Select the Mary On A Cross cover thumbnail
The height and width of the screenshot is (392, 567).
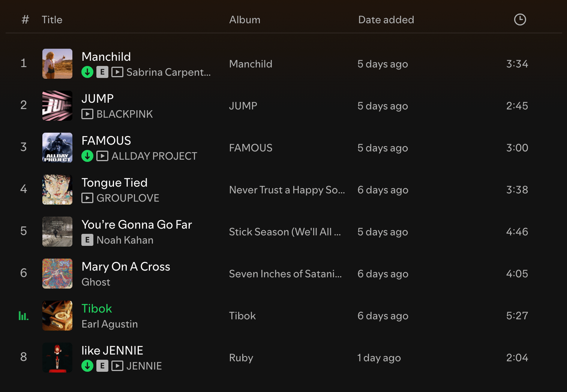[x=57, y=274]
